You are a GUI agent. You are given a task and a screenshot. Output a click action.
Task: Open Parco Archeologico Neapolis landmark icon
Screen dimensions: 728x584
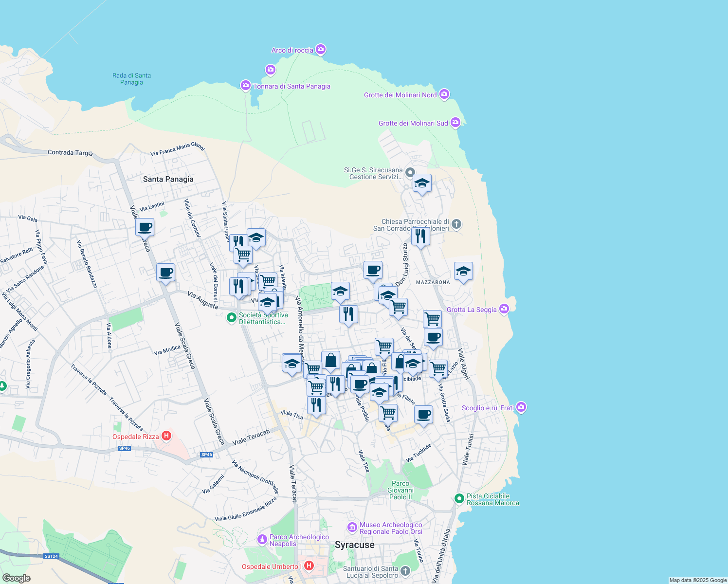(x=262, y=540)
